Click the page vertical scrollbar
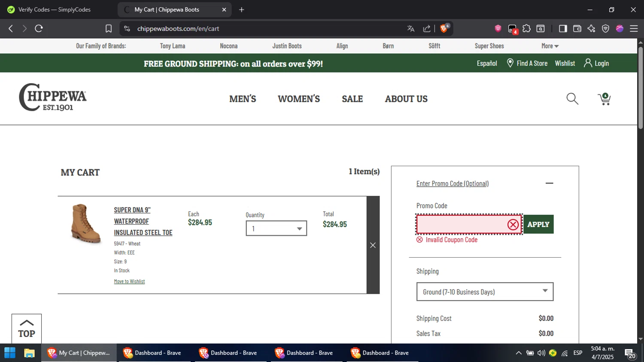Viewport: 644px width, 362px height. coord(641,88)
